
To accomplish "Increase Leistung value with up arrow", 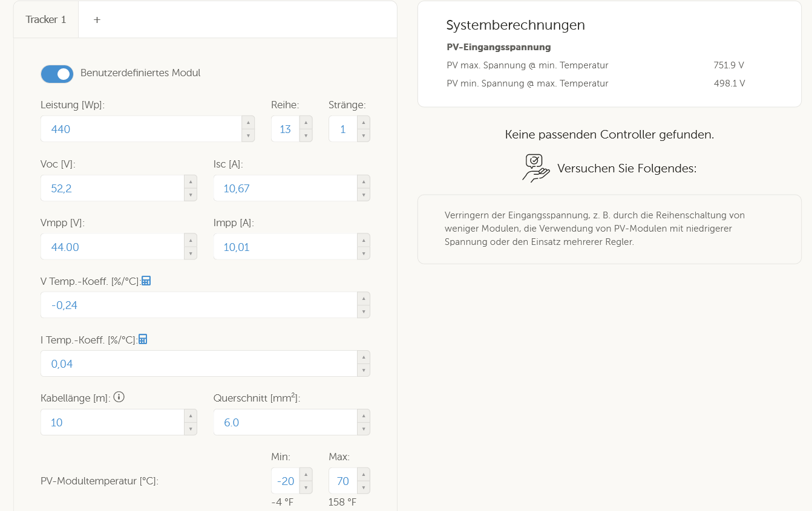I will 248,122.
